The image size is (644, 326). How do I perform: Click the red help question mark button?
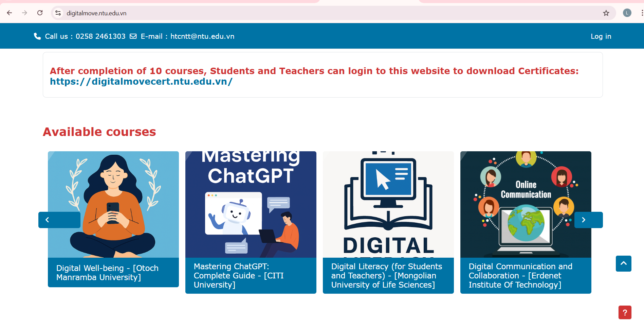(x=625, y=312)
